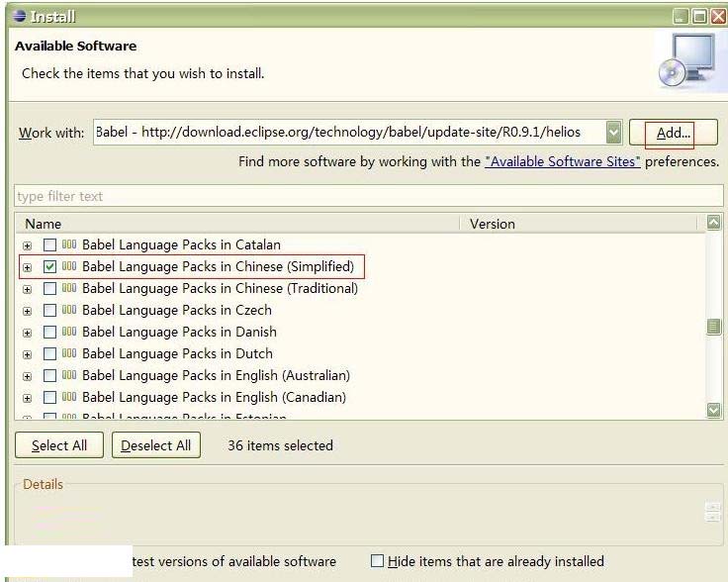This screenshot has width=728, height=582.
Task: Enable Hide items that are already installed
Action: tap(378, 561)
